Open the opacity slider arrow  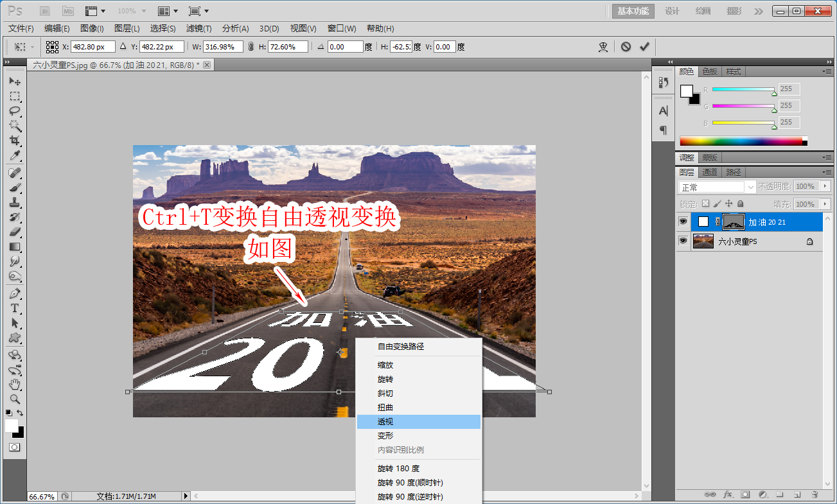click(x=825, y=186)
